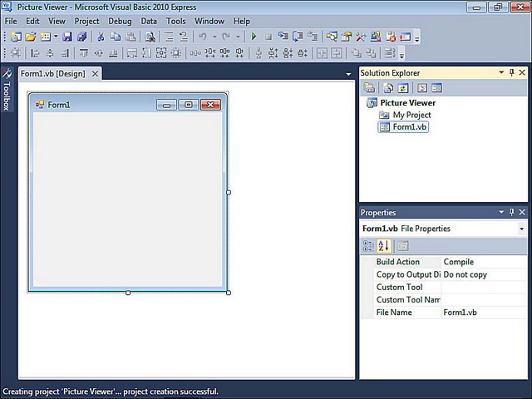Toggle Categorized view in Properties panel
This screenshot has height=399, width=532.
click(368, 246)
